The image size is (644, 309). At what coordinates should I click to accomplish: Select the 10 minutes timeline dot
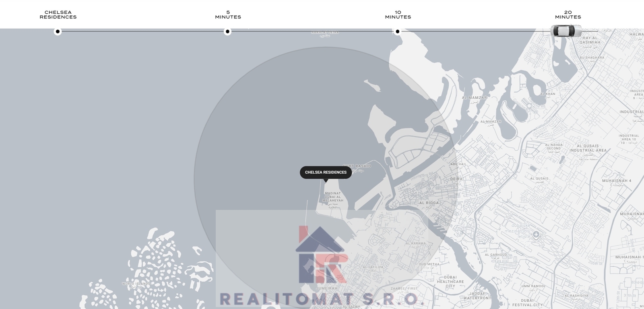[398, 31]
